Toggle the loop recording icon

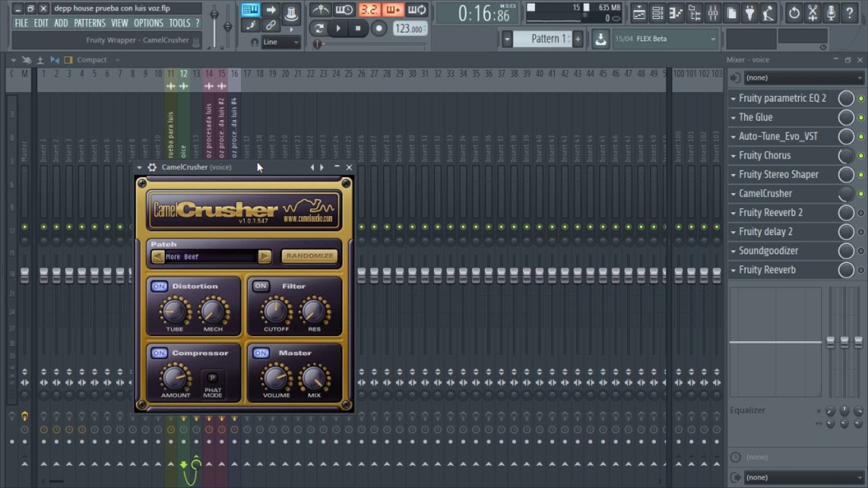(x=417, y=10)
